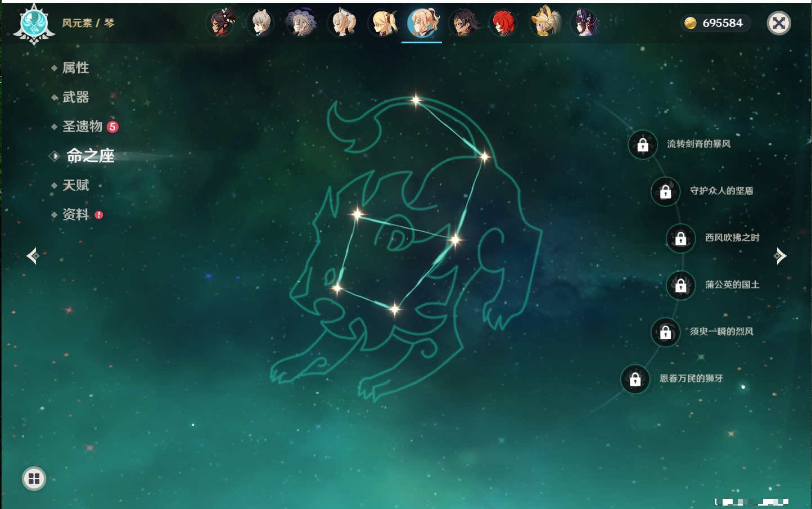Click the gold Mora coin icon
This screenshot has width=812, height=509.
(690, 23)
